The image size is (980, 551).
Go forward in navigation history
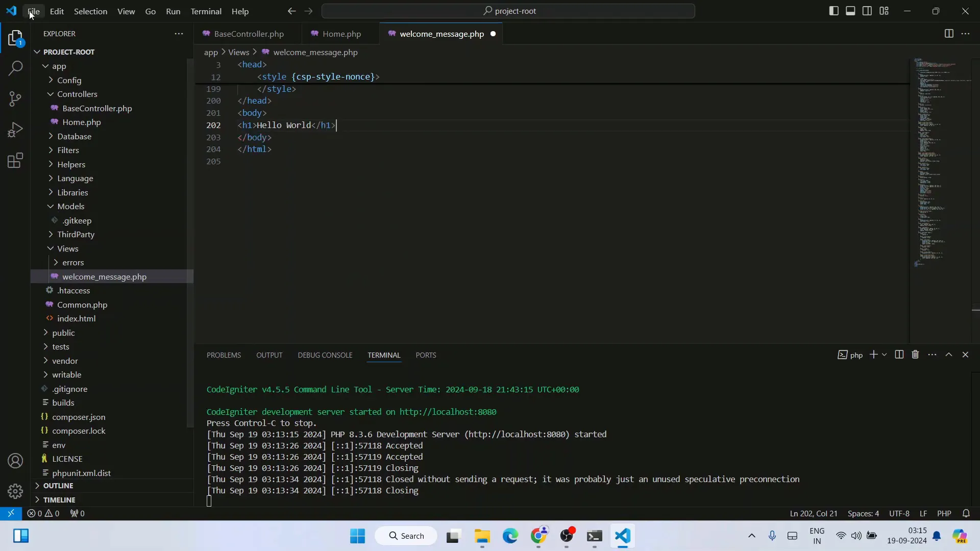308,11
